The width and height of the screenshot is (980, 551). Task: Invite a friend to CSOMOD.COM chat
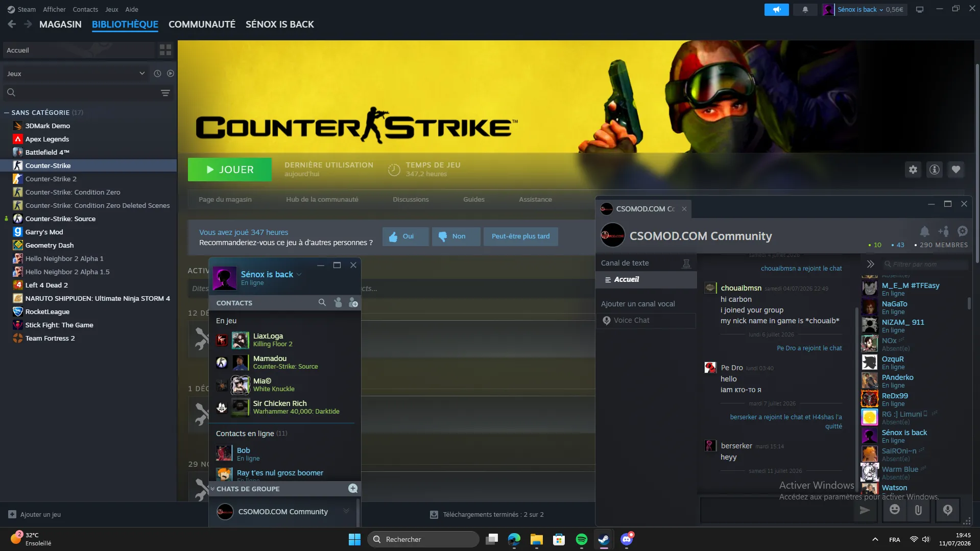tap(943, 231)
